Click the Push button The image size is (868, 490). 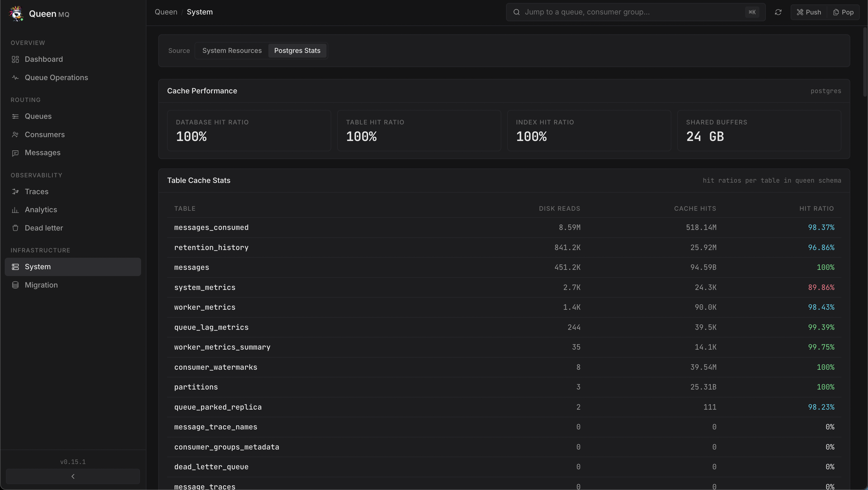click(808, 12)
